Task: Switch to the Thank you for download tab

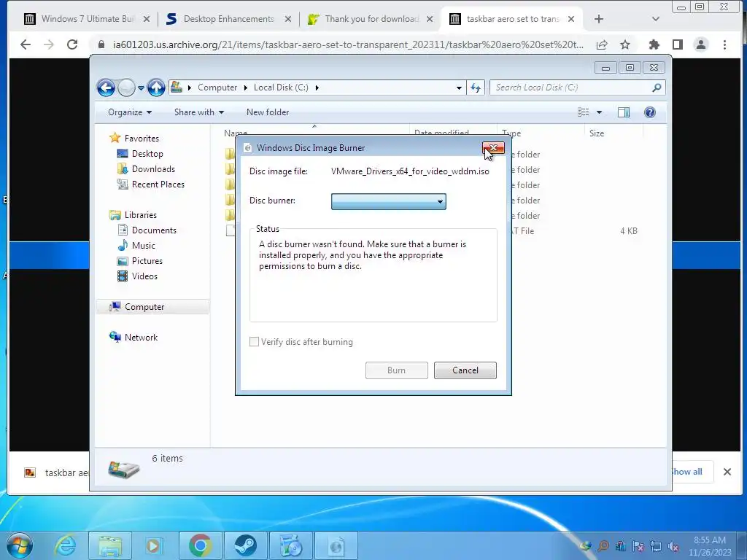Action: pos(371,19)
